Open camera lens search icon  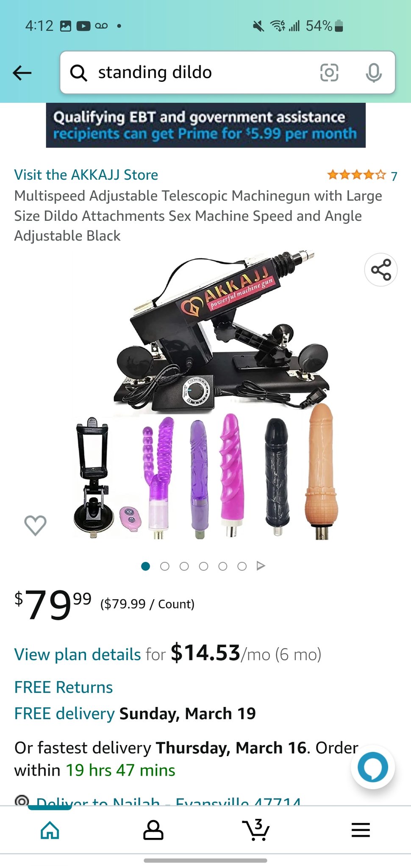pos(329,72)
